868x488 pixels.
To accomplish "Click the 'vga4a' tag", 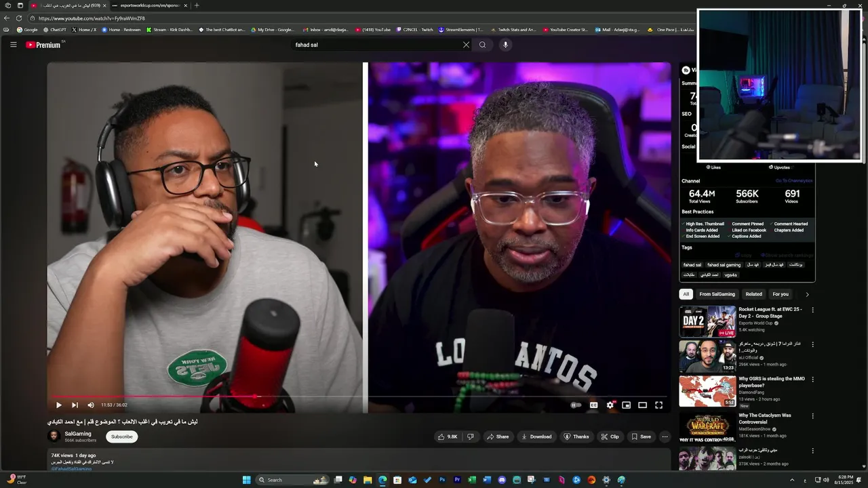I will (x=730, y=275).
